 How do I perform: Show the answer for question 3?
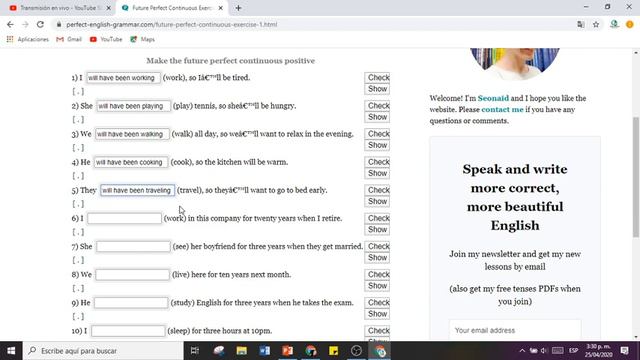[x=377, y=145]
